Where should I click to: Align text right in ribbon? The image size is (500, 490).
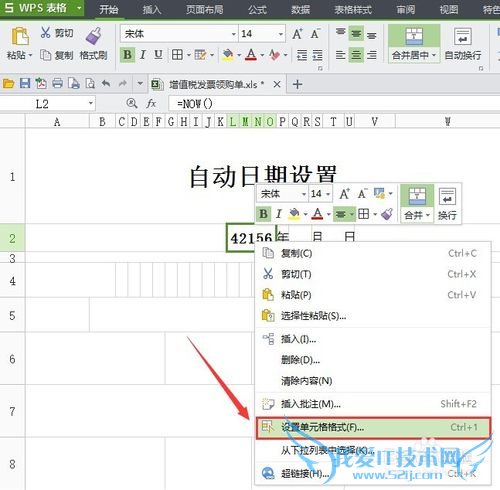click(x=372, y=55)
